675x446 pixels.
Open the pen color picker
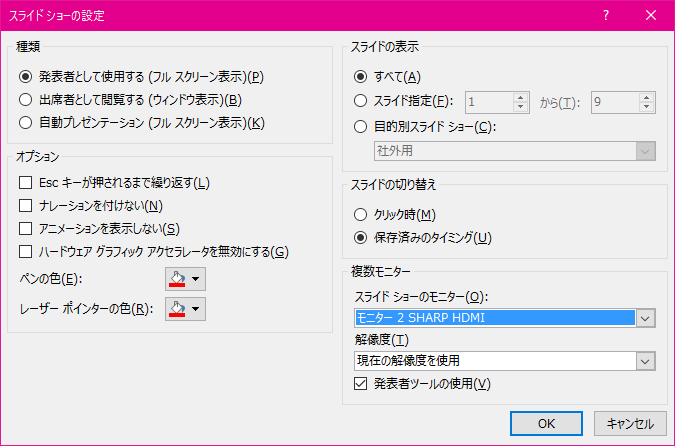pos(185,278)
